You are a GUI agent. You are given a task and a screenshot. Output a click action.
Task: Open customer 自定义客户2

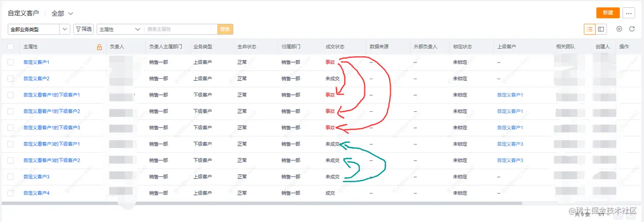click(36, 79)
